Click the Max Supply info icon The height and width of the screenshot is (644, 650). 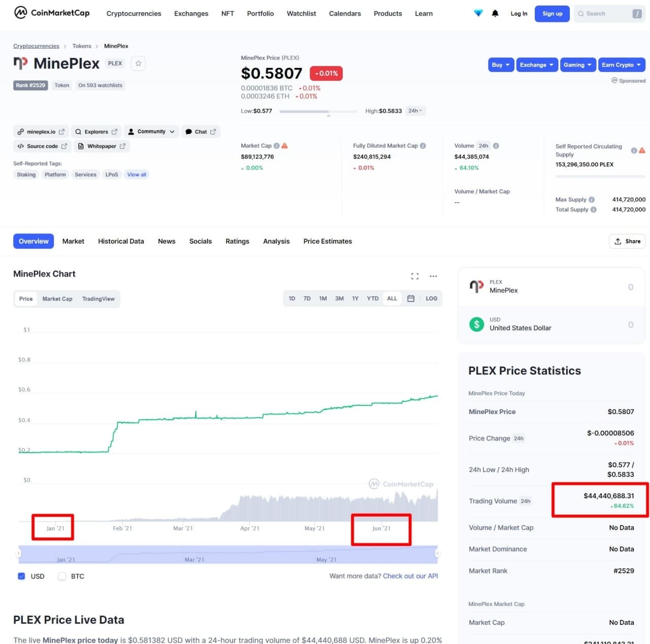[592, 199]
